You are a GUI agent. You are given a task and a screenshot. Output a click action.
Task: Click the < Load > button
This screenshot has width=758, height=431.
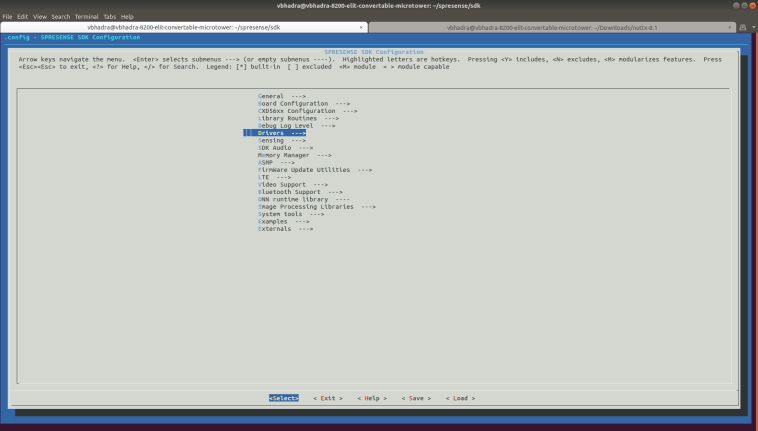pyautogui.click(x=460, y=398)
